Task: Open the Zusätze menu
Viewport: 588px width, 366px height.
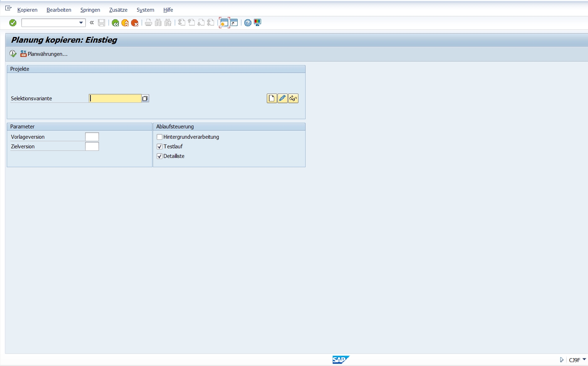Action: tap(118, 10)
